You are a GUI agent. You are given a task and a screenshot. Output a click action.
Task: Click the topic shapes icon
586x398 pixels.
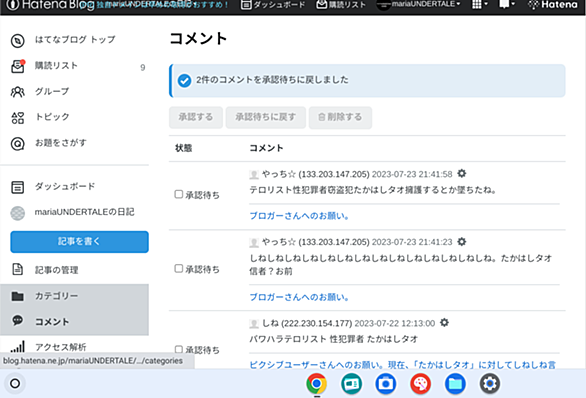pyautogui.click(x=18, y=118)
